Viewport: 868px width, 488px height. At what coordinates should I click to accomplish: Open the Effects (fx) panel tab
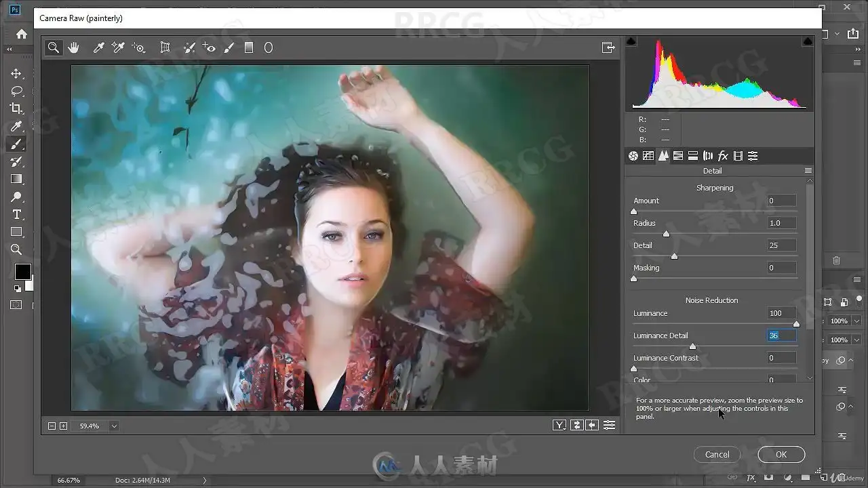click(723, 156)
